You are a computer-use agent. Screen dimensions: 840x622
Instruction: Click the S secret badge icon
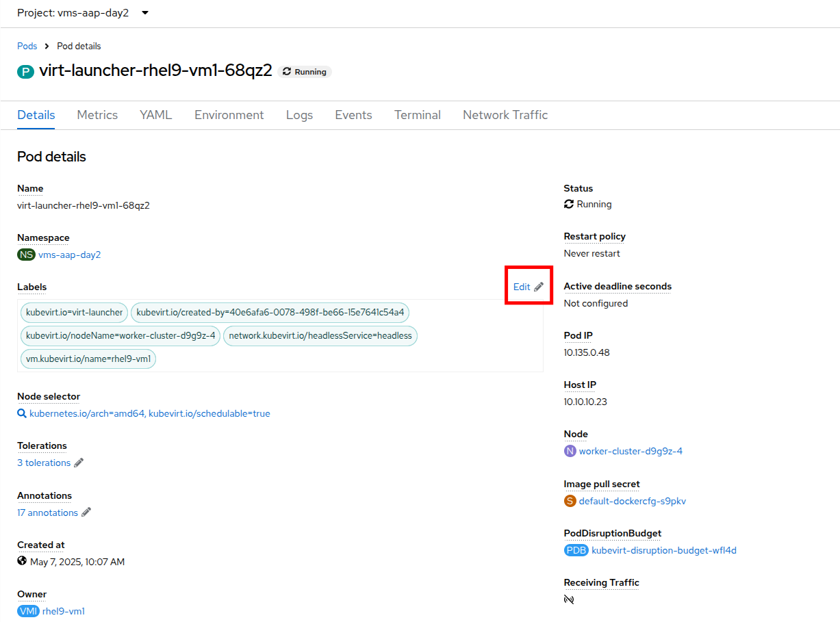click(x=570, y=501)
